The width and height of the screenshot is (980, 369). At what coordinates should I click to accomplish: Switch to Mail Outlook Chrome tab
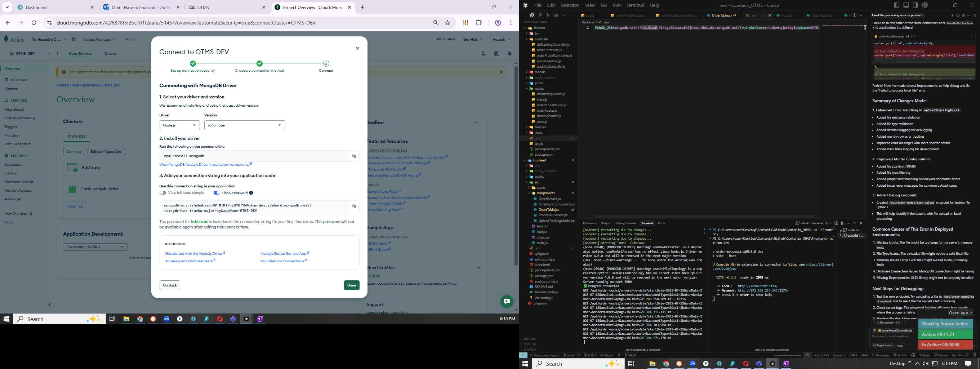pyautogui.click(x=142, y=7)
